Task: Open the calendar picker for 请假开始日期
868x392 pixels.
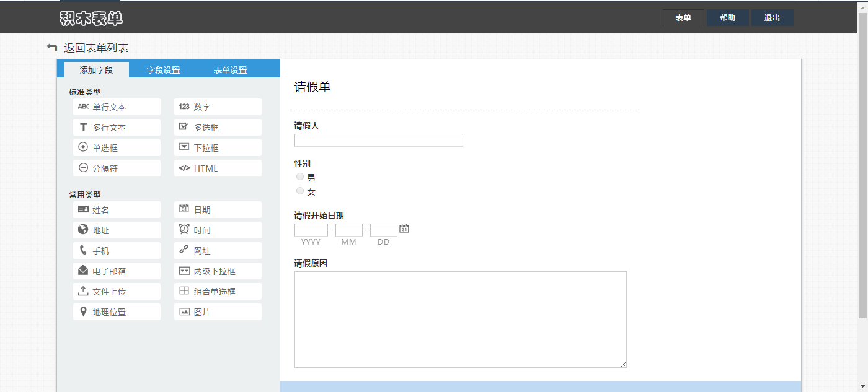Action: [404, 229]
